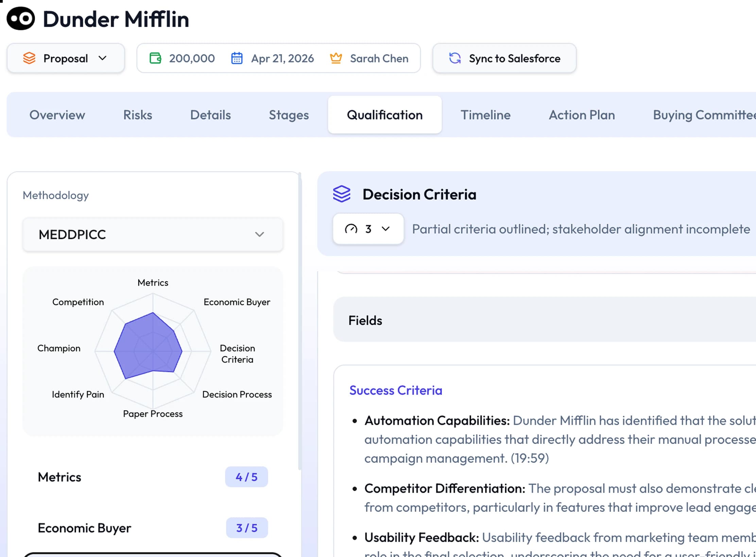Click the Champion label on the radar chart
Screen dimensions: 756x557
pyautogui.click(x=59, y=348)
